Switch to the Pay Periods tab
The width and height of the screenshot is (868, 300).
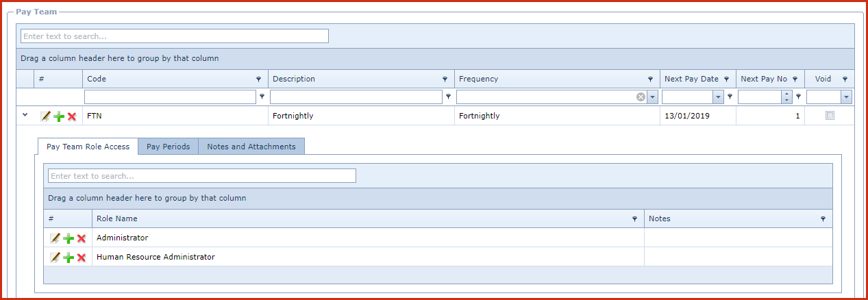[x=168, y=147]
